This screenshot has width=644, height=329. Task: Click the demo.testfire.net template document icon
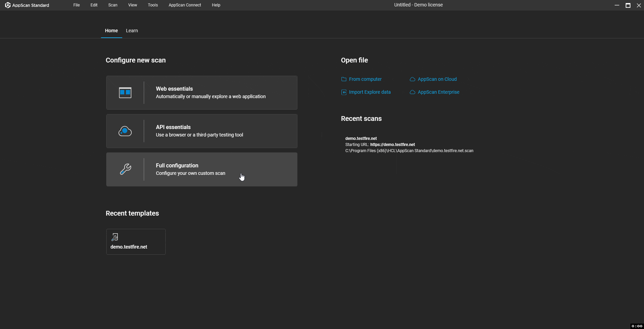pyautogui.click(x=115, y=237)
